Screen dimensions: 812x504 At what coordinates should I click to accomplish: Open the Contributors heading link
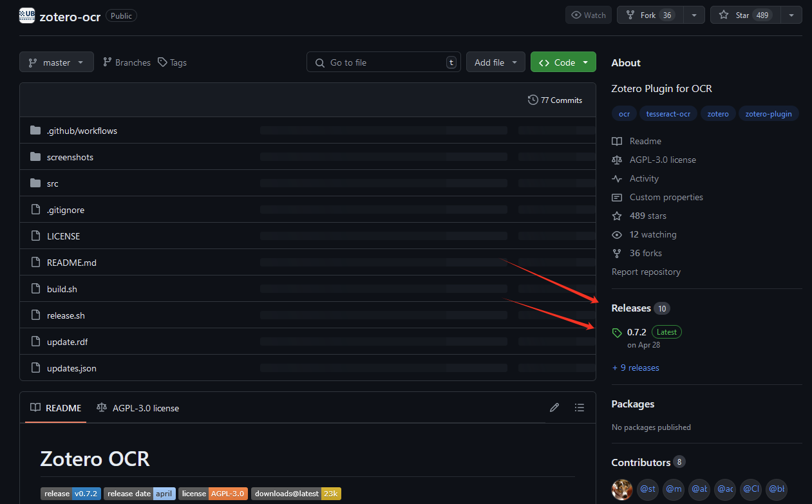(x=648, y=462)
